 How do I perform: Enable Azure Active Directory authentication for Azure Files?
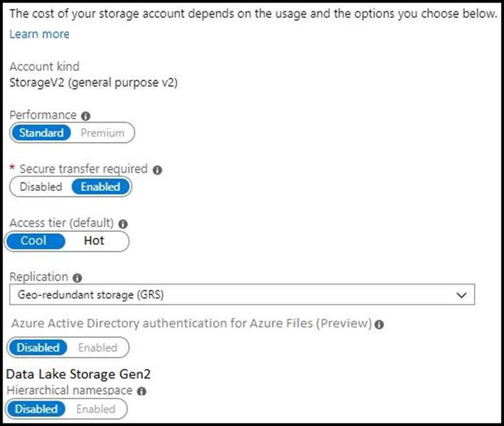pyautogui.click(x=97, y=348)
